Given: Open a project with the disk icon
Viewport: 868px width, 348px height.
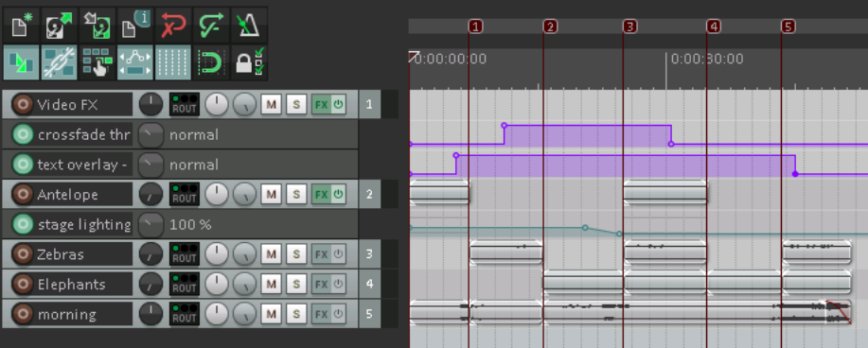Looking at the screenshot, I should coord(60,26).
